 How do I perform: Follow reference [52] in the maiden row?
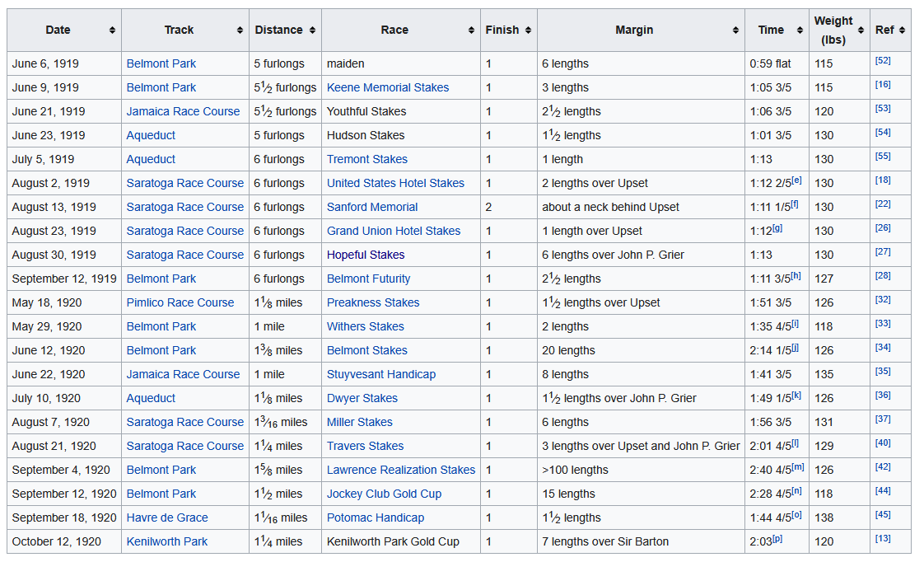tap(883, 61)
